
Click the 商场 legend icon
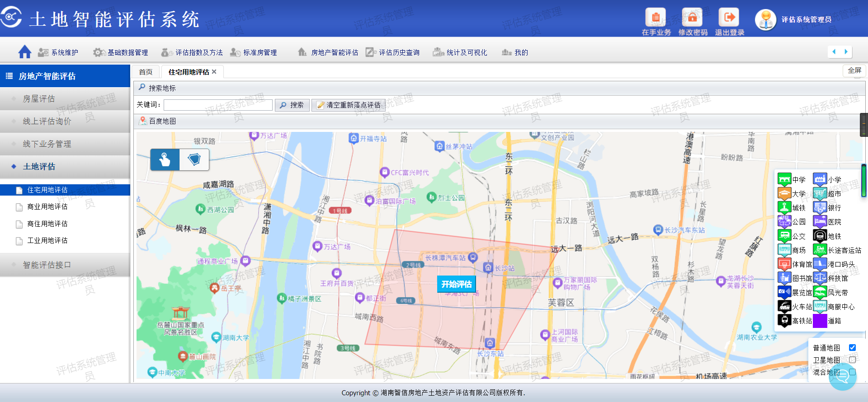point(784,250)
